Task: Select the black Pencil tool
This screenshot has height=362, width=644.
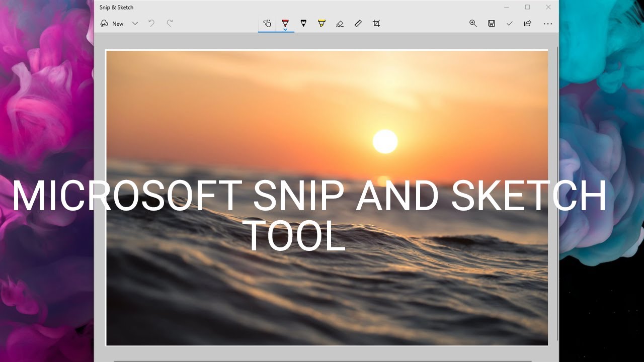Action: click(303, 23)
